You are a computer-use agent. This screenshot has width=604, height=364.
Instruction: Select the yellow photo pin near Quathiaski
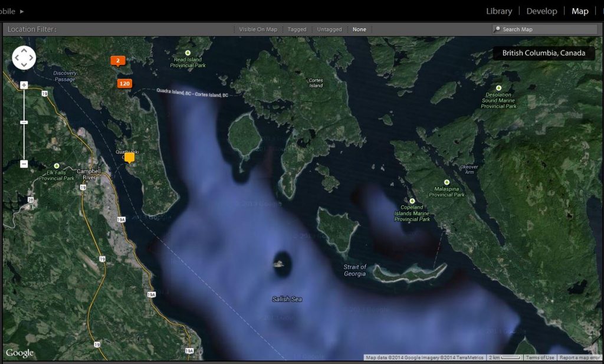129,158
